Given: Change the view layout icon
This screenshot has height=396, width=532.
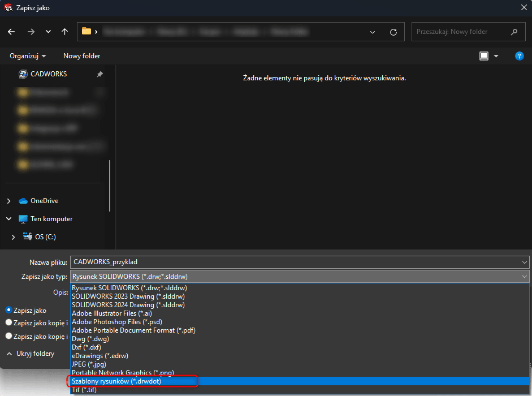Looking at the screenshot, I should tap(484, 56).
